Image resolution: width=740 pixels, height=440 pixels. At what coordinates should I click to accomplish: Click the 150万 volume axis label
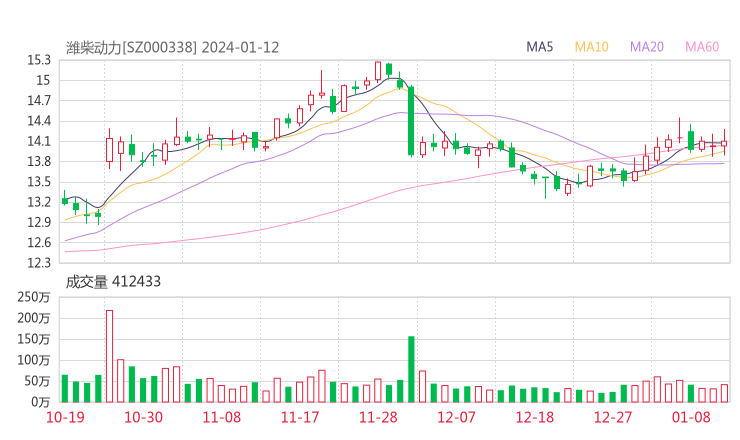(34, 339)
